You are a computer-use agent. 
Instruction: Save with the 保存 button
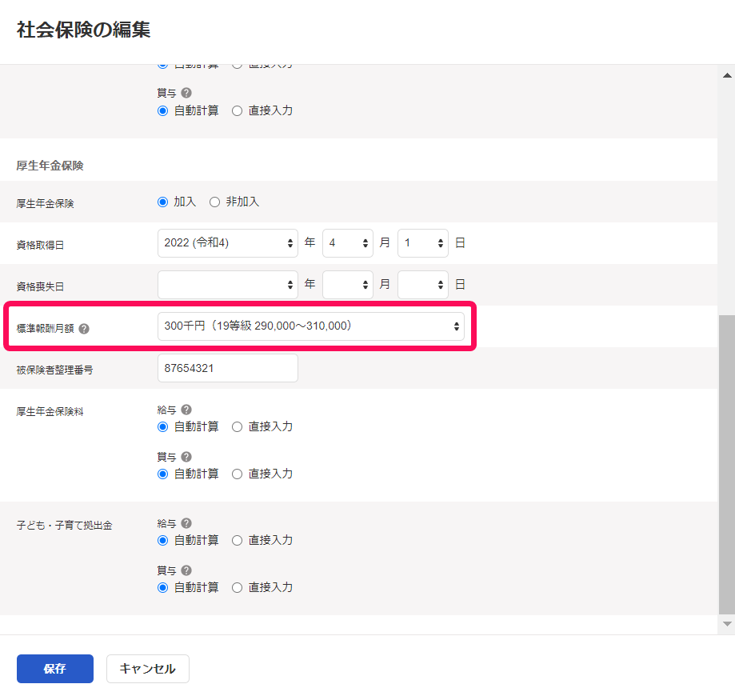click(55, 669)
